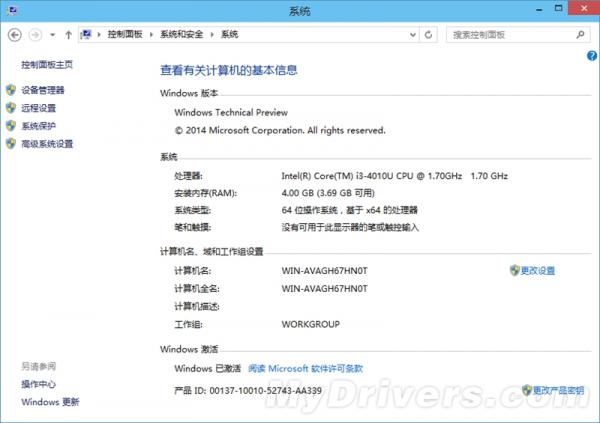The image size is (600, 423).
Task: Open 阅读 Microsoft 软件许可条款 link
Action: click(x=298, y=367)
